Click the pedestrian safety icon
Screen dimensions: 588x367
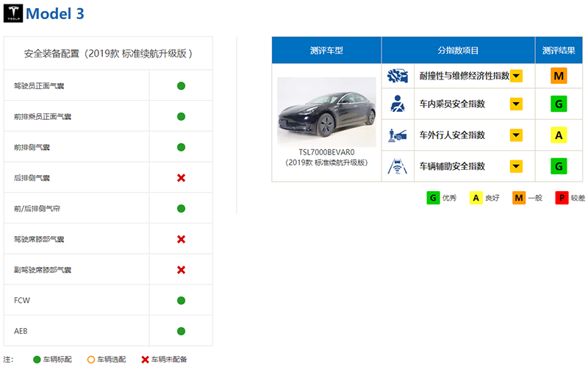398,135
